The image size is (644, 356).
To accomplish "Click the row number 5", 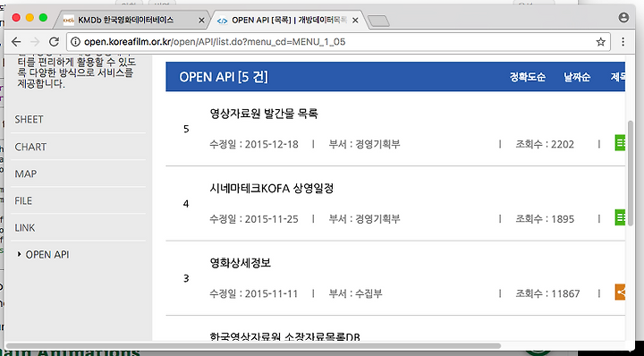I will point(186,129).
